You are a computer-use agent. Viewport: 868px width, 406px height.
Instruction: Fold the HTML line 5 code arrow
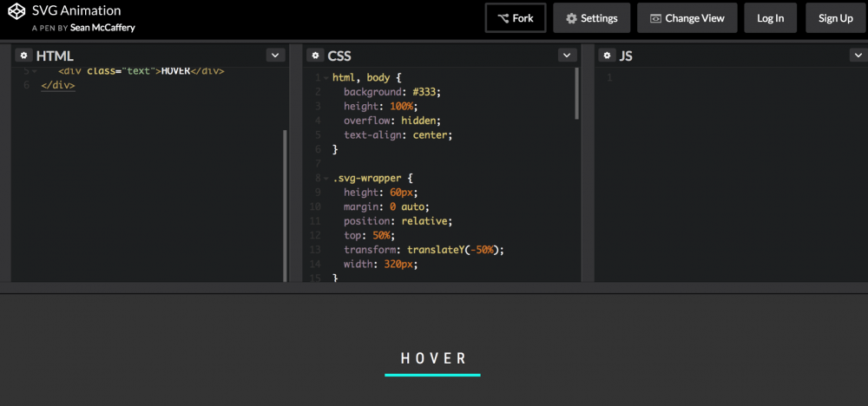(35, 71)
